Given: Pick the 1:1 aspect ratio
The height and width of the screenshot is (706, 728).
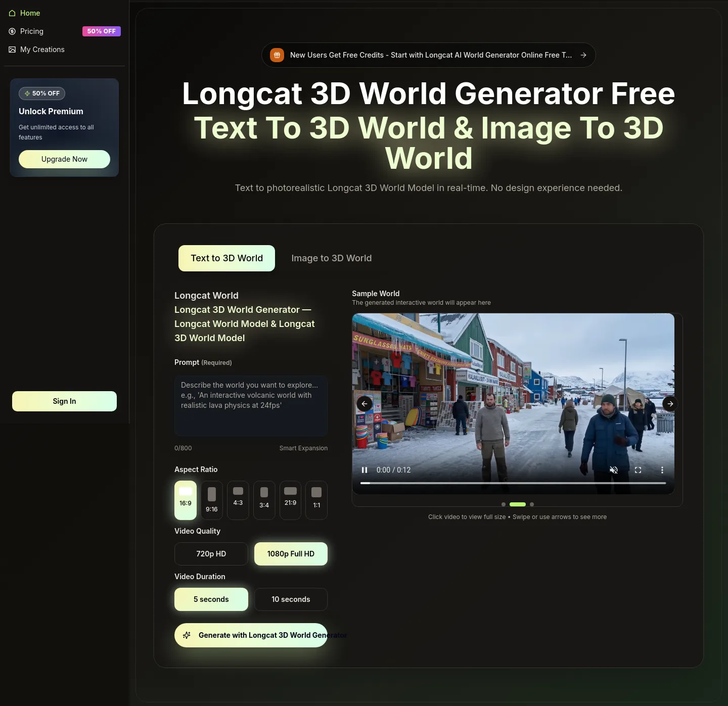Looking at the screenshot, I should coord(316,500).
